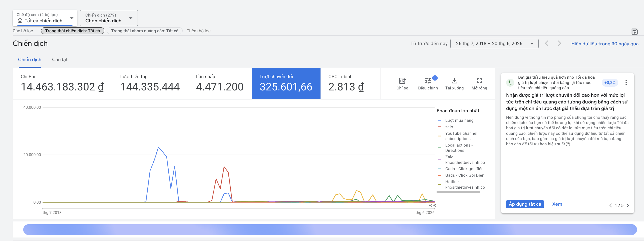
Task: Click the save view icon
Action: [x=634, y=32]
